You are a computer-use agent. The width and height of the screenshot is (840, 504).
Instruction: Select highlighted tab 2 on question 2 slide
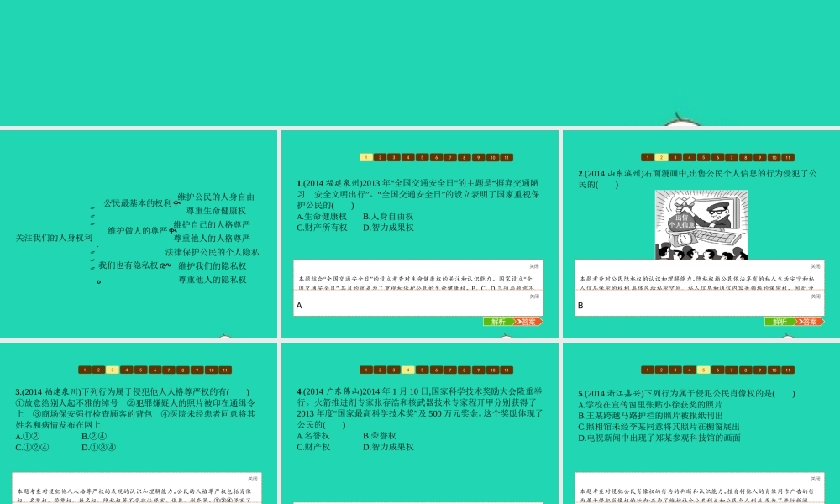(662, 157)
